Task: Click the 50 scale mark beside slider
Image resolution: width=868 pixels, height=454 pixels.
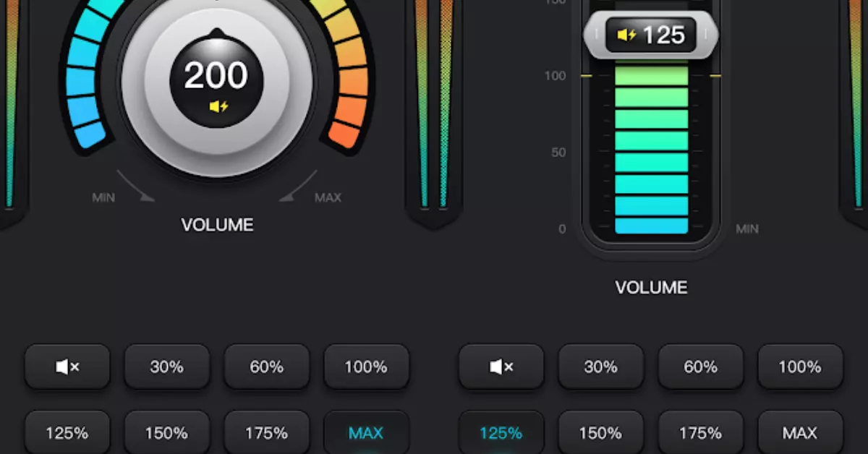Action: coord(558,153)
